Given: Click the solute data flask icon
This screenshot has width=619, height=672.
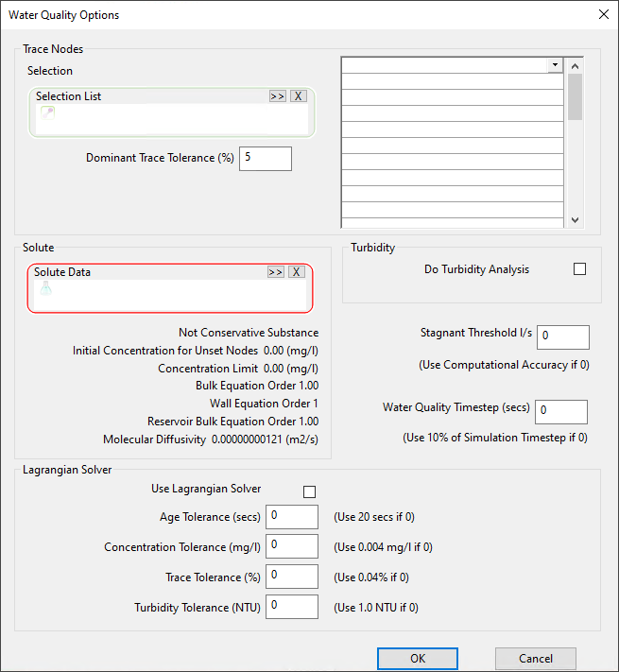Looking at the screenshot, I should coord(46,288).
